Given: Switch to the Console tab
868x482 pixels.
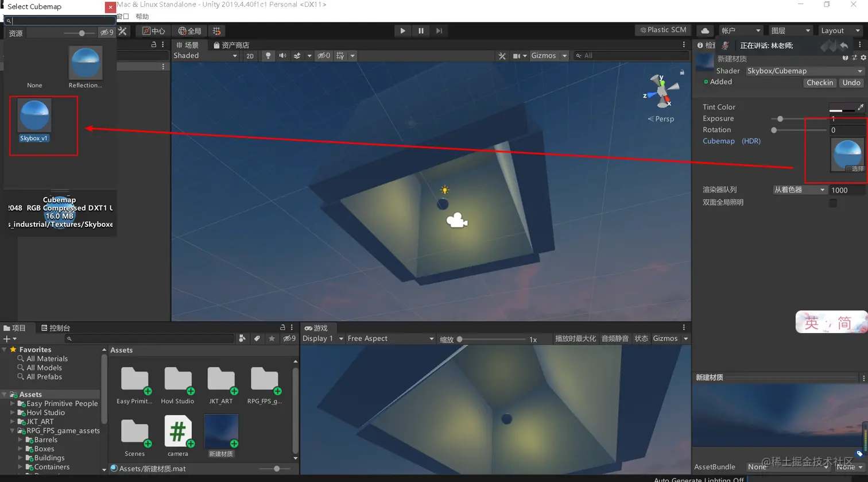Looking at the screenshot, I should coord(56,328).
